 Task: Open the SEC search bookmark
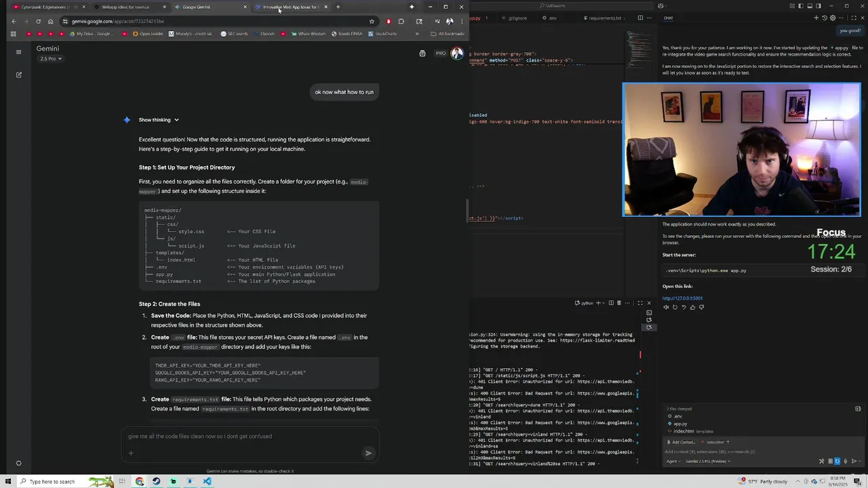(234, 34)
